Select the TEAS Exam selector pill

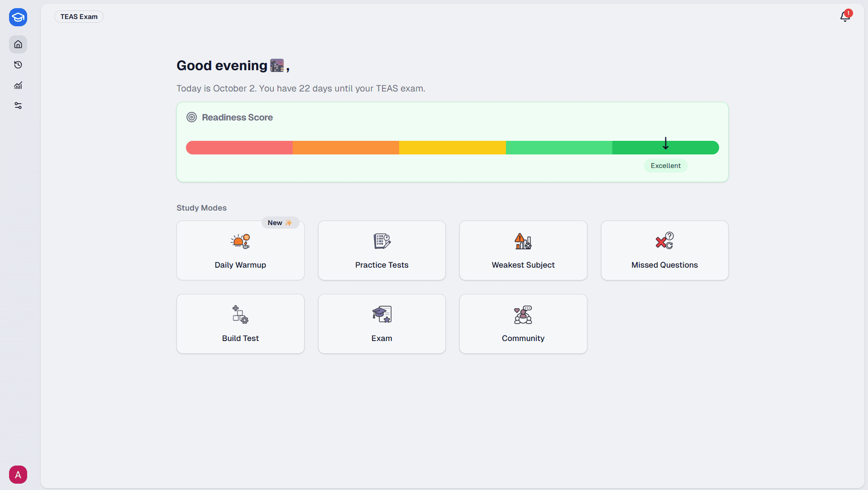[x=79, y=17]
